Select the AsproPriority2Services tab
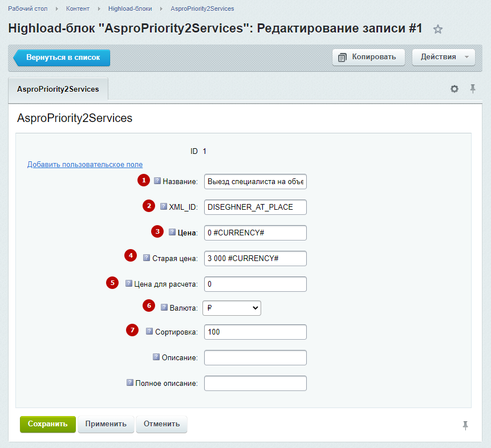Image resolution: width=491 pixels, height=448 pixels. click(58, 89)
